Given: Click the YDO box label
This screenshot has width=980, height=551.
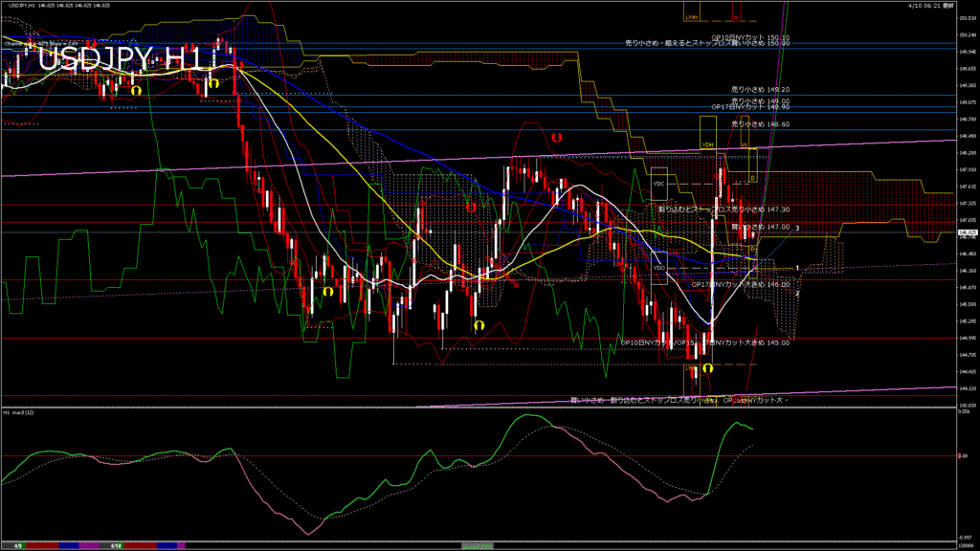Looking at the screenshot, I should point(658,269).
